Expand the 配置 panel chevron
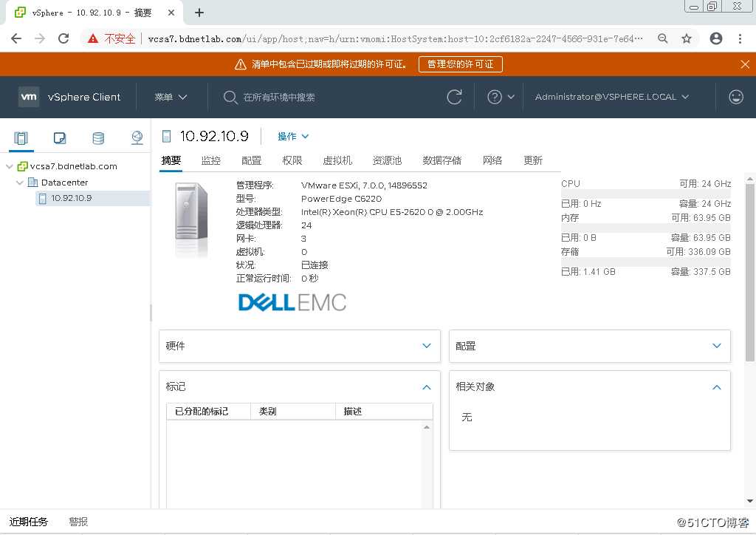 [x=717, y=346]
